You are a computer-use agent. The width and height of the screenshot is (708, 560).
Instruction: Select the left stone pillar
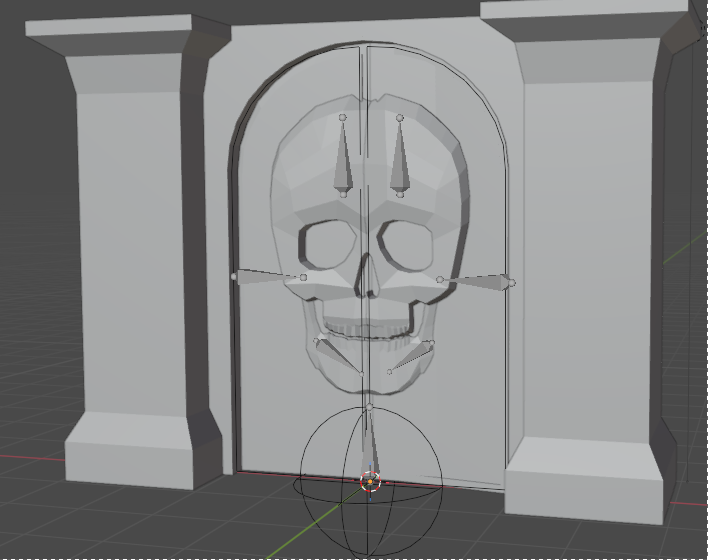(129, 253)
